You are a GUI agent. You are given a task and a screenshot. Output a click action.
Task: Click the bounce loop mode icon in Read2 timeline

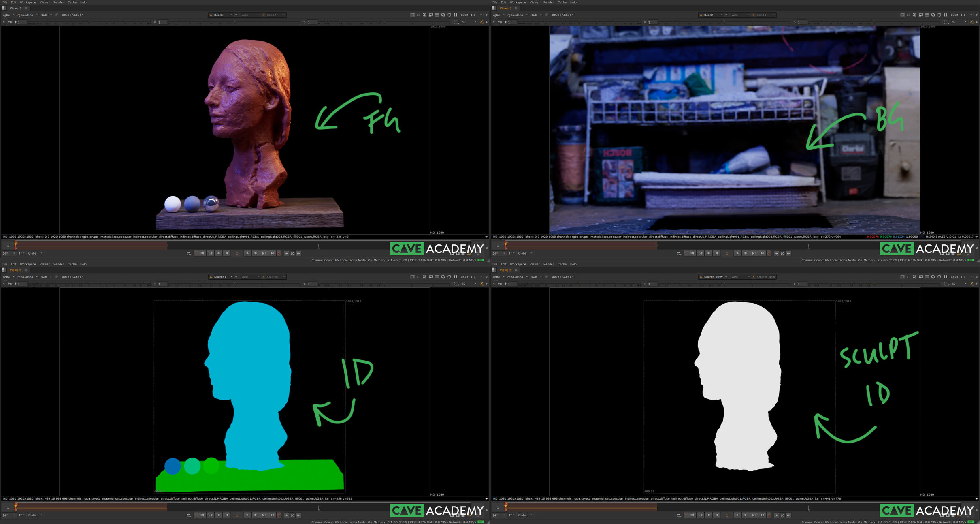click(x=189, y=253)
